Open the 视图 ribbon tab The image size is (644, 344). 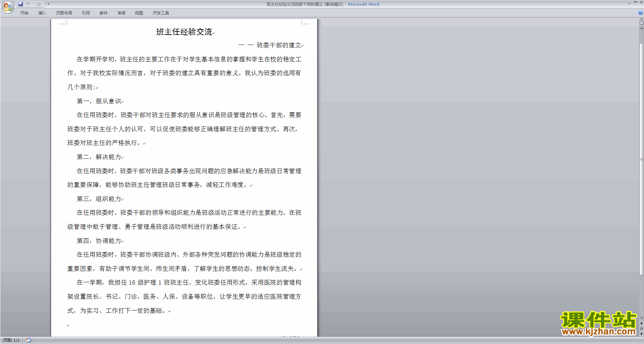click(139, 13)
